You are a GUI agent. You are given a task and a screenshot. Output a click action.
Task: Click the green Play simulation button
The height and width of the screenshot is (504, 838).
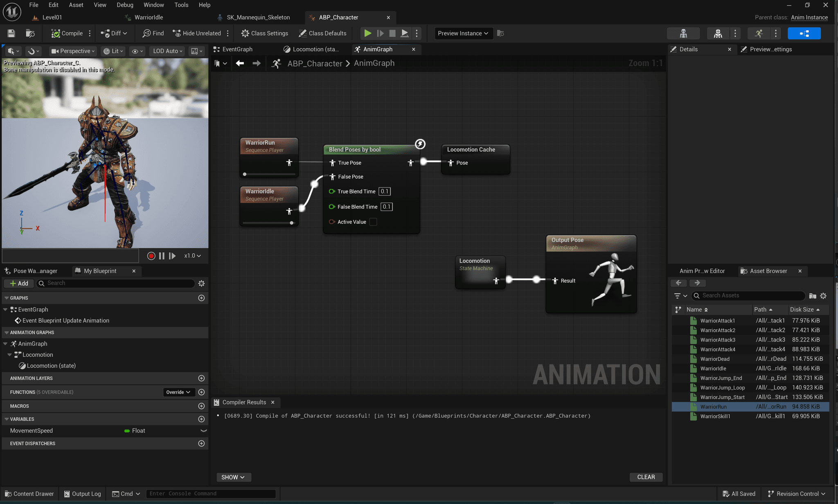click(367, 34)
